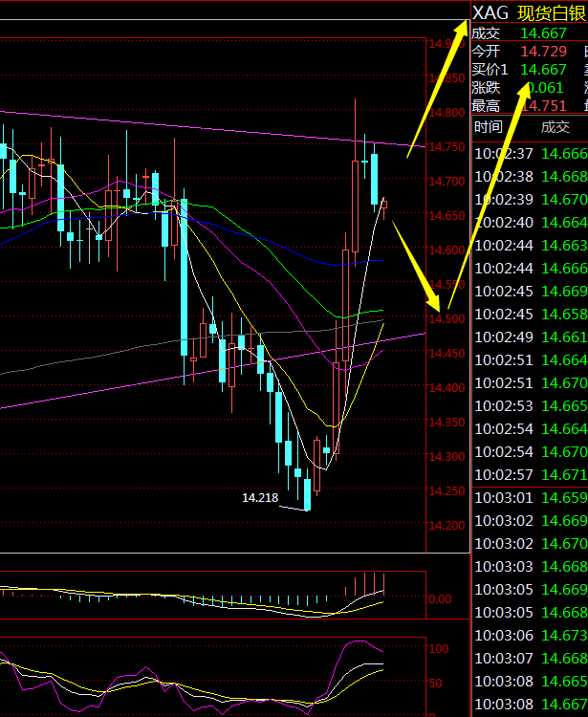Screen dimensions: 588x717
Task: Click the tick price 14.673
Action: [564, 635]
